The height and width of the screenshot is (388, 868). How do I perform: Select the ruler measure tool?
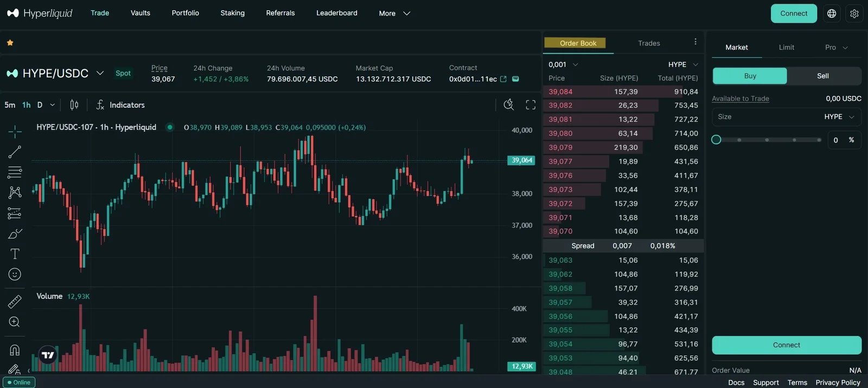coord(15,301)
